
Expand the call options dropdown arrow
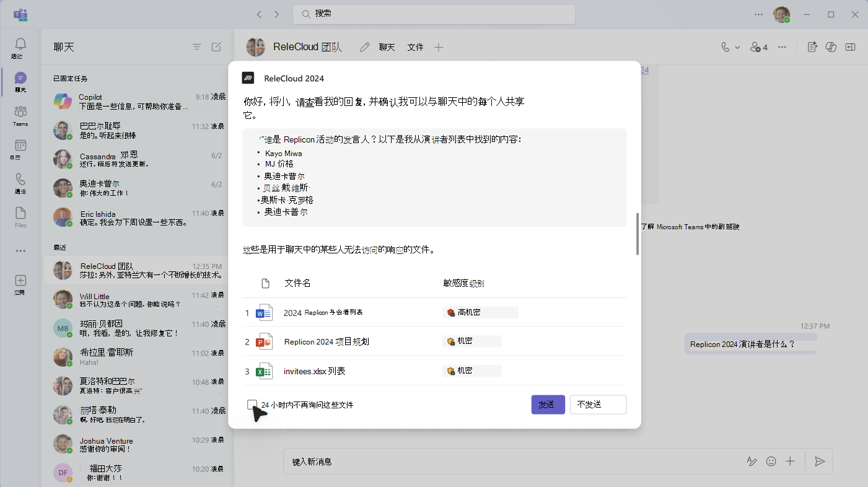coord(737,47)
